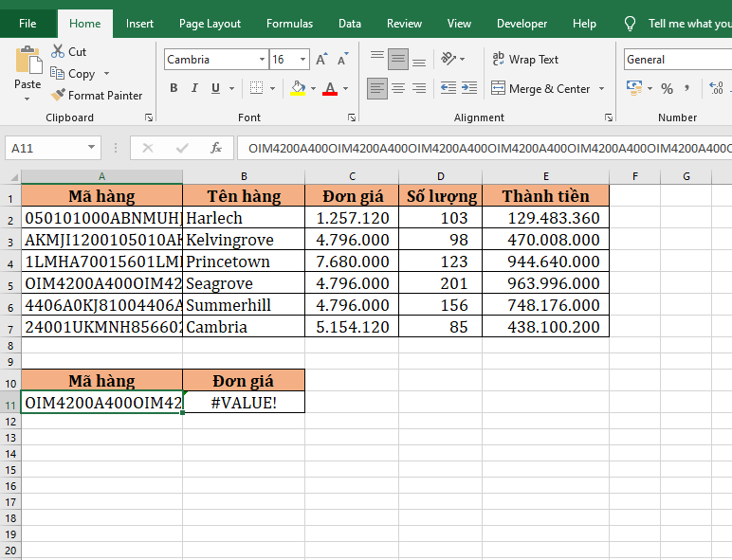Click the Orientation text angle icon

(x=448, y=59)
